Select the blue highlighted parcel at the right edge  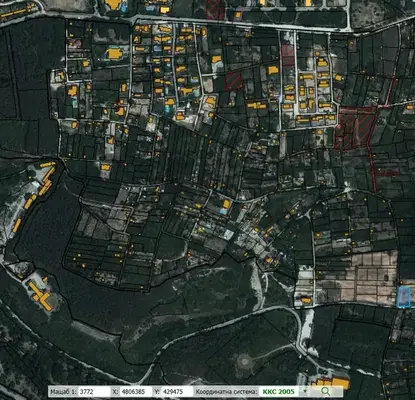coord(404,296)
